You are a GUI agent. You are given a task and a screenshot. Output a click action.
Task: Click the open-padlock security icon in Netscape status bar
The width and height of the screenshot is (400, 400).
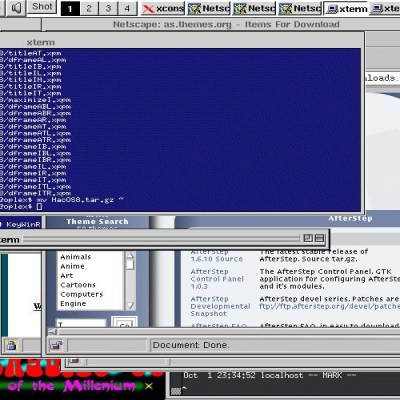tap(56, 345)
